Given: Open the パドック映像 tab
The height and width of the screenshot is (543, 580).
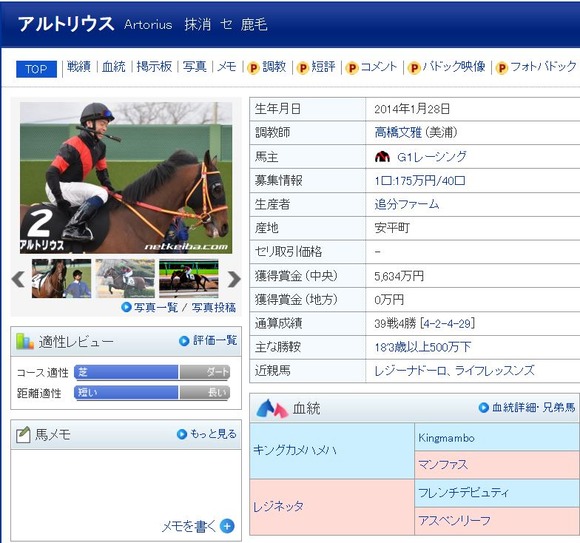Looking at the screenshot, I should [x=453, y=67].
